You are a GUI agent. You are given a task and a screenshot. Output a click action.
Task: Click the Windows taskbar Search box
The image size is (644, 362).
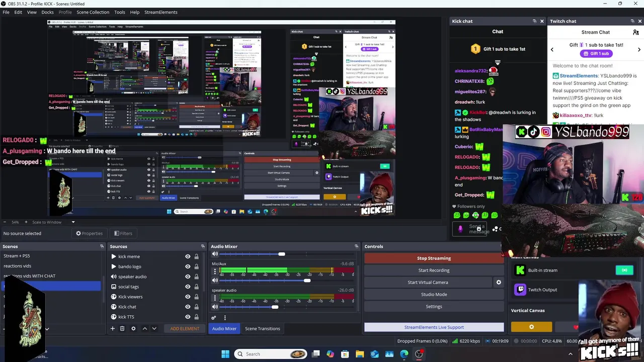tap(272, 354)
